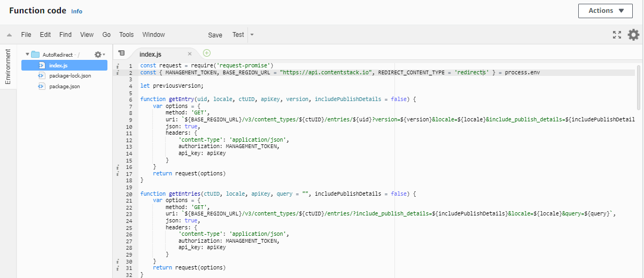644x278 pixels.
Task: Open the Edit menu
Action: pos(45,35)
